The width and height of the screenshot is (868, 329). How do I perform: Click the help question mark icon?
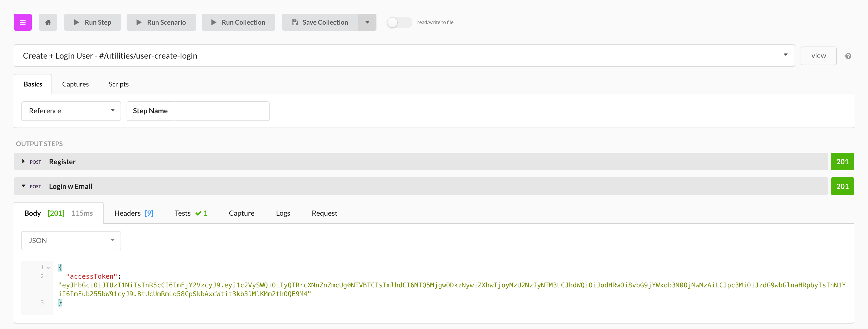pos(848,56)
